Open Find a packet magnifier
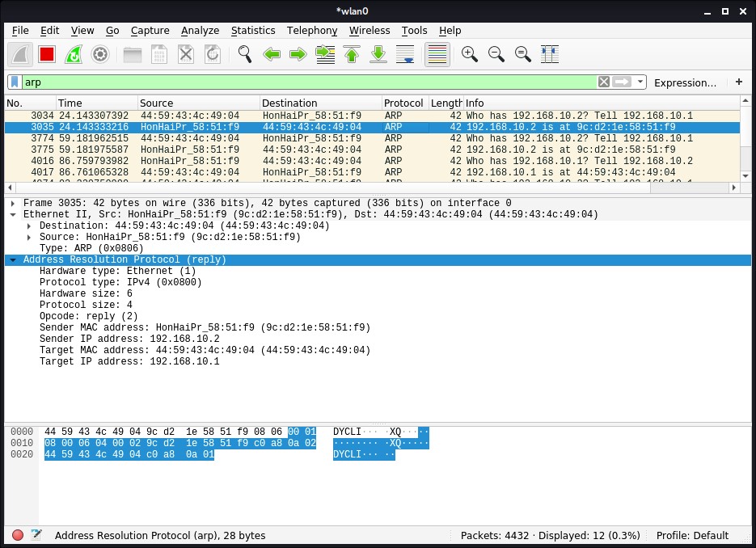Screen dimensions: 756x548 coord(244,54)
